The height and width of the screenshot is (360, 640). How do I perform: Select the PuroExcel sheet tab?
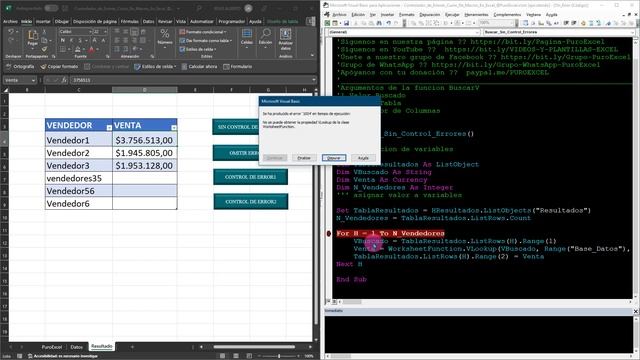52,347
